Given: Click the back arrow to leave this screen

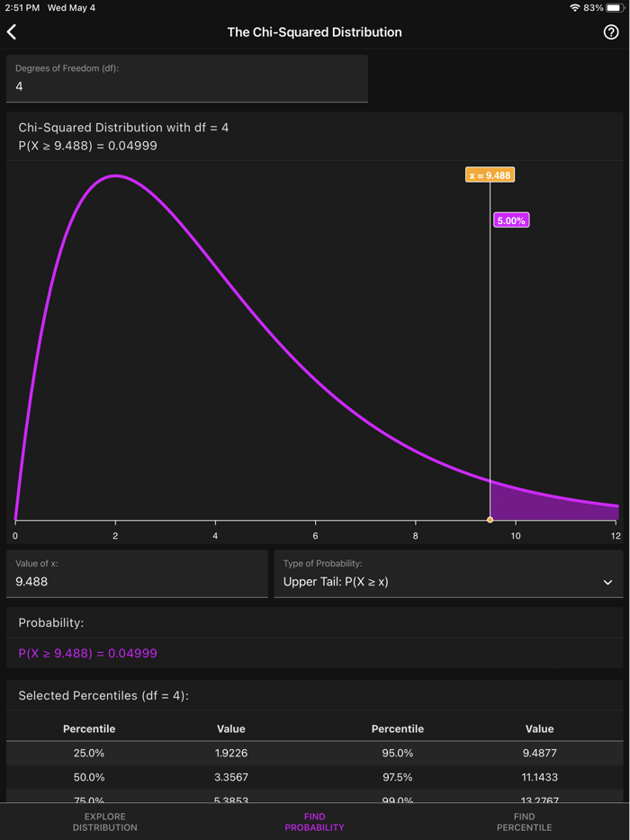Looking at the screenshot, I should tap(13, 31).
